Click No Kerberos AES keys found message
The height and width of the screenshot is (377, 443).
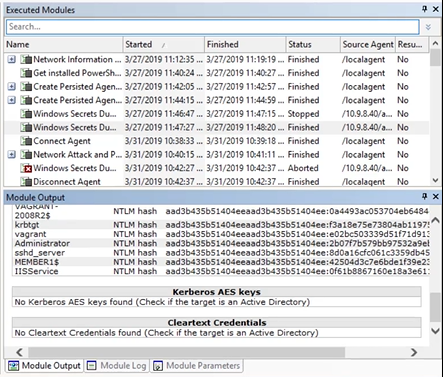click(162, 302)
